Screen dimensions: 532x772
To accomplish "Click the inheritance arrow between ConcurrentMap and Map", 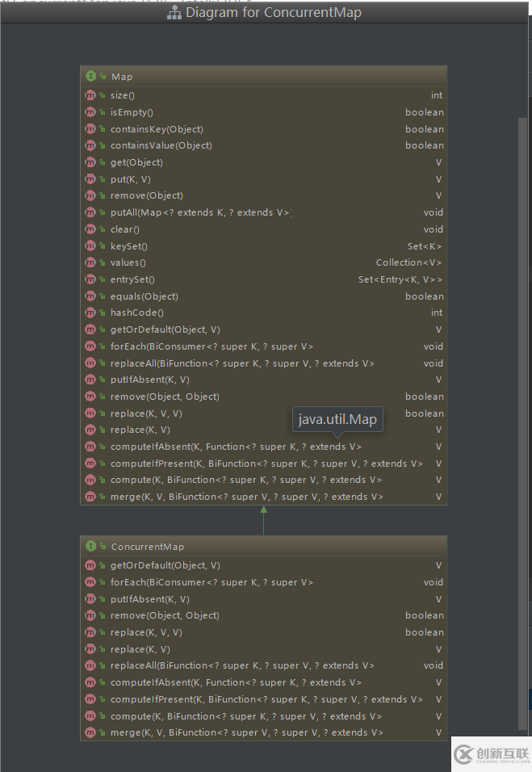I will pos(263,520).
